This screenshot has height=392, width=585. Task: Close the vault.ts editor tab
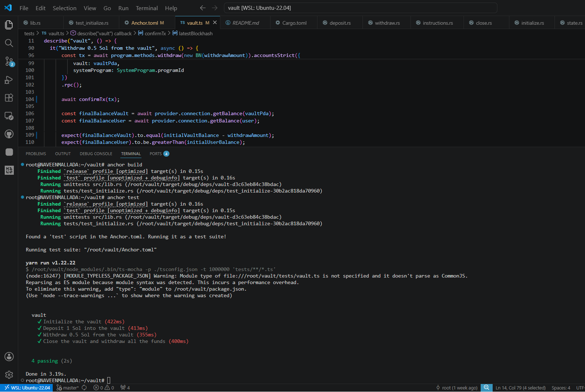click(214, 23)
